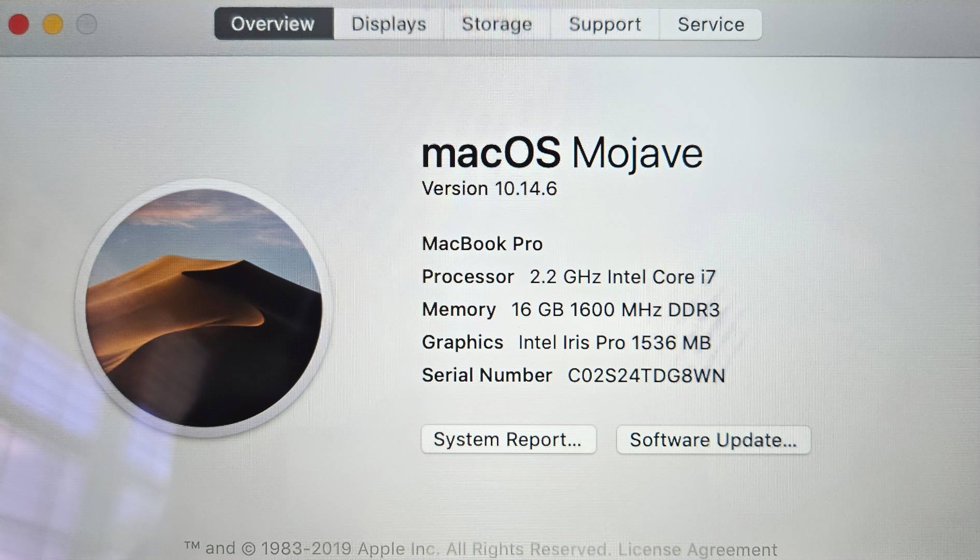Open the Service tab

point(711,24)
